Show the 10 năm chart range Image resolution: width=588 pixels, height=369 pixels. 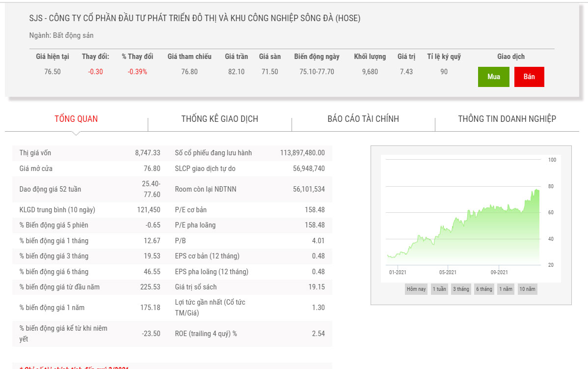click(x=527, y=289)
